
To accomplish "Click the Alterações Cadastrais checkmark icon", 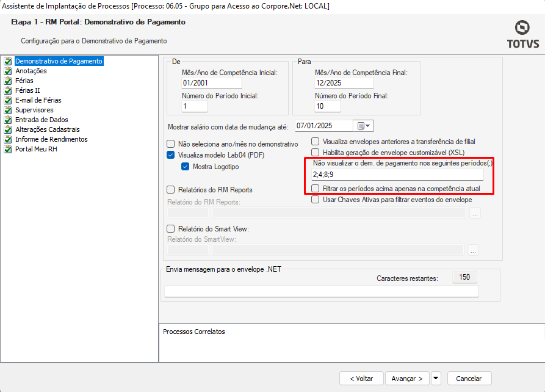I will click(x=8, y=129).
